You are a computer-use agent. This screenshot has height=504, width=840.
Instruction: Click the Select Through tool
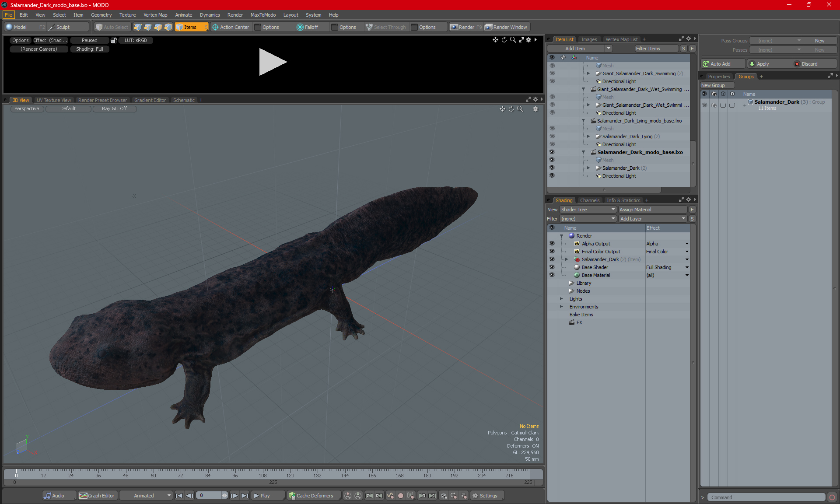coord(386,27)
